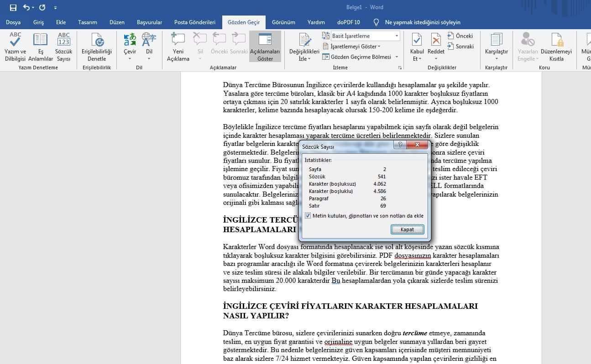Viewport: 591px width, 364px height.
Task: Open the Görünüm ribbon tab
Action: 283,22
